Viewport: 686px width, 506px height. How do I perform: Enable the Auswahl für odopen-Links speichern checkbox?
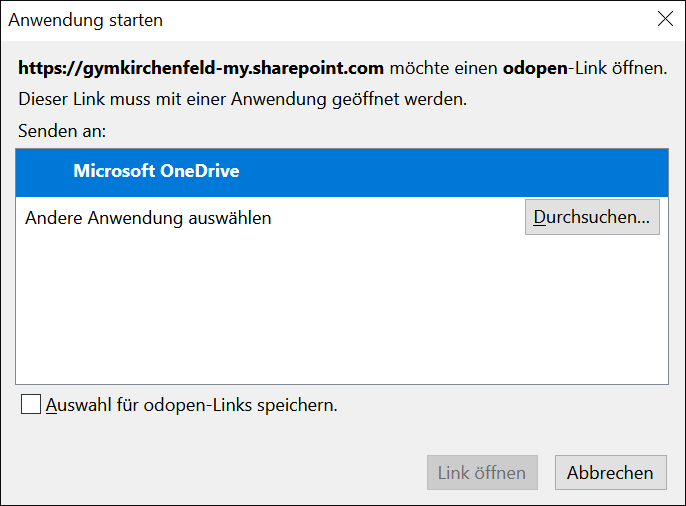coord(31,404)
